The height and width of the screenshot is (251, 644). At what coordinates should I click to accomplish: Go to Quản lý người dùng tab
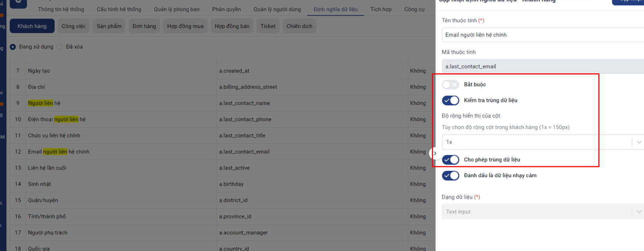pos(277,9)
